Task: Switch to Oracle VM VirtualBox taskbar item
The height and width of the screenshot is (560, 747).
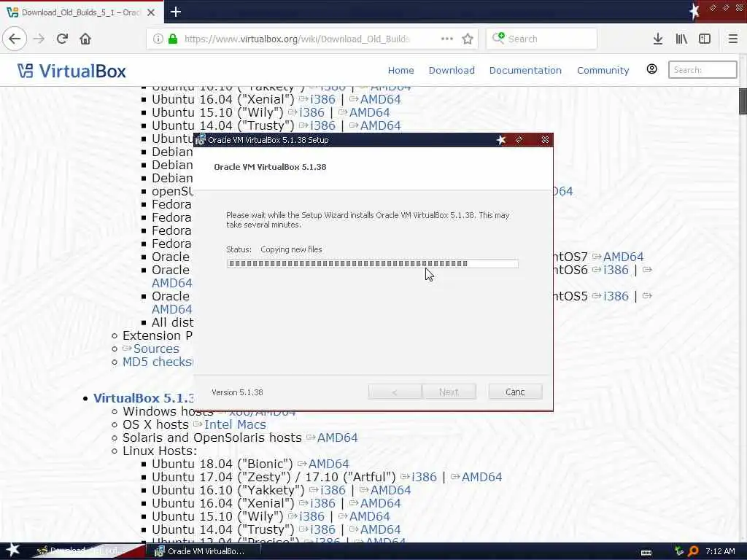Action: point(205,551)
